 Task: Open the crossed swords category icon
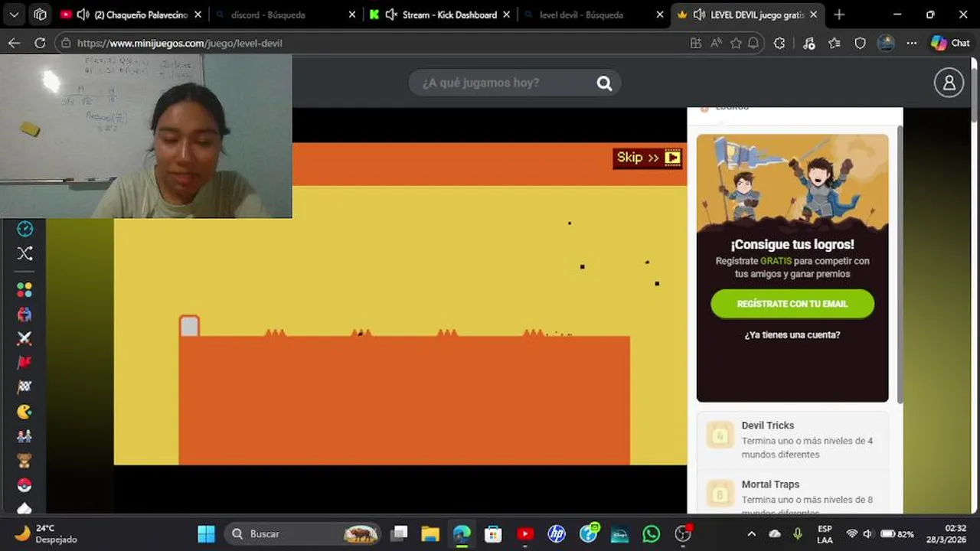(x=24, y=338)
